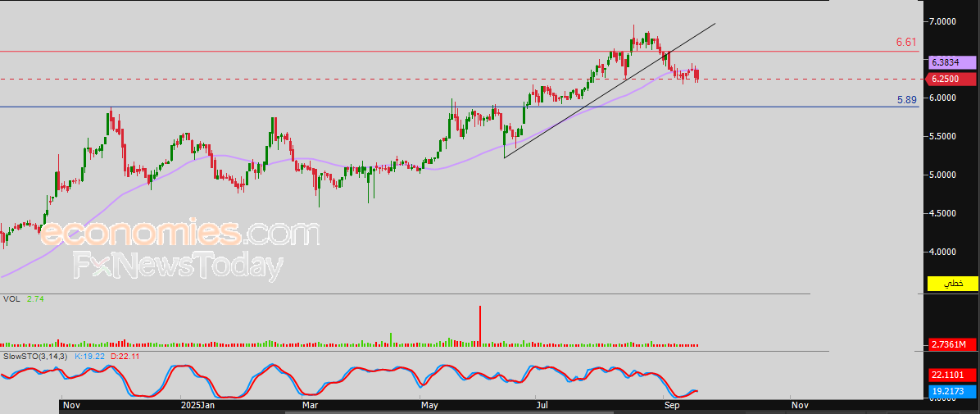This screenshot has height=414, width=980.
Task: Click the tall red volume spike bar
Action: (480, 325)
